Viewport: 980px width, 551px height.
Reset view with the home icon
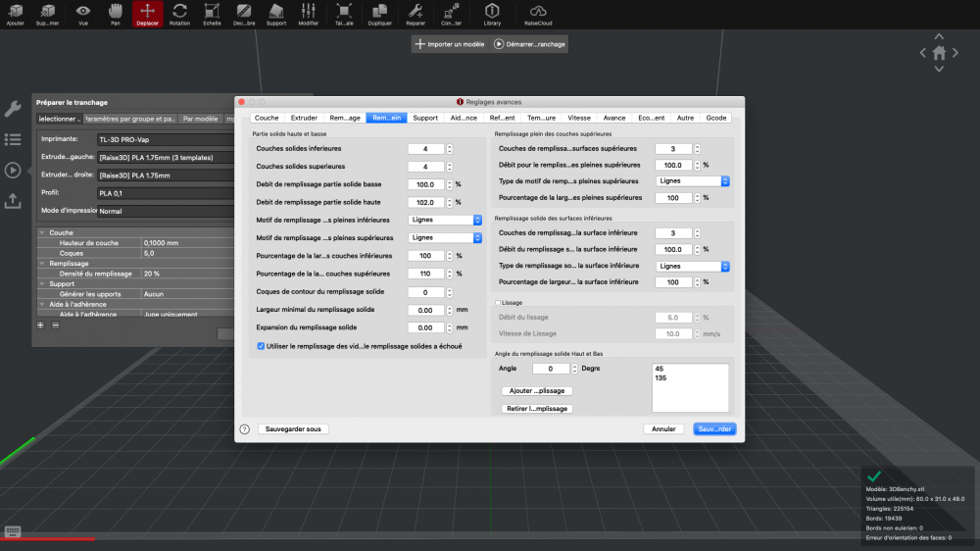tap(939, 53)
